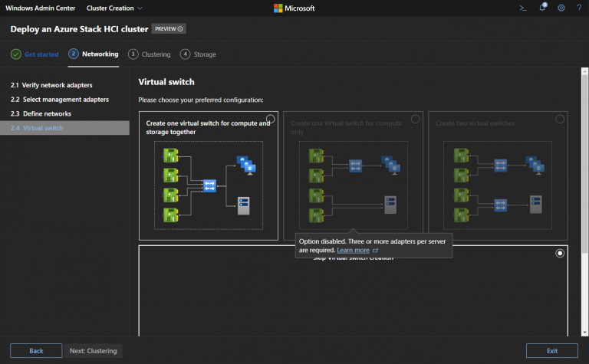Open the settings gear
The image size is (589, 364).
point(561,8)
